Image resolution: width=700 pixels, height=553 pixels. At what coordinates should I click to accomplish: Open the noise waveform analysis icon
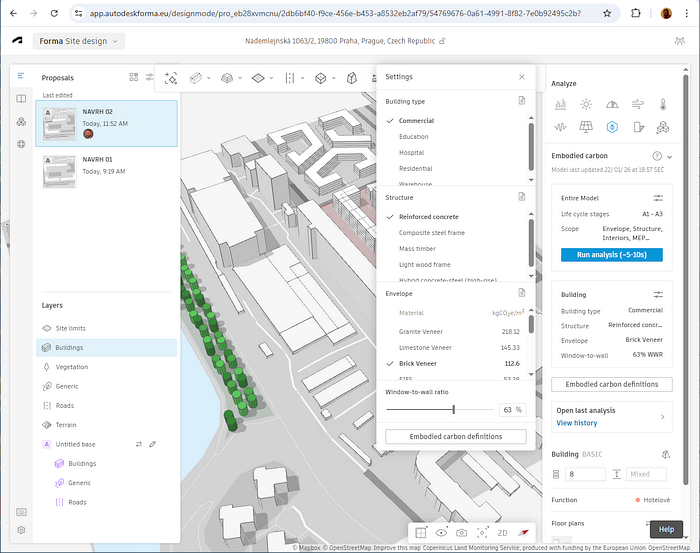(x=560, y=128)
